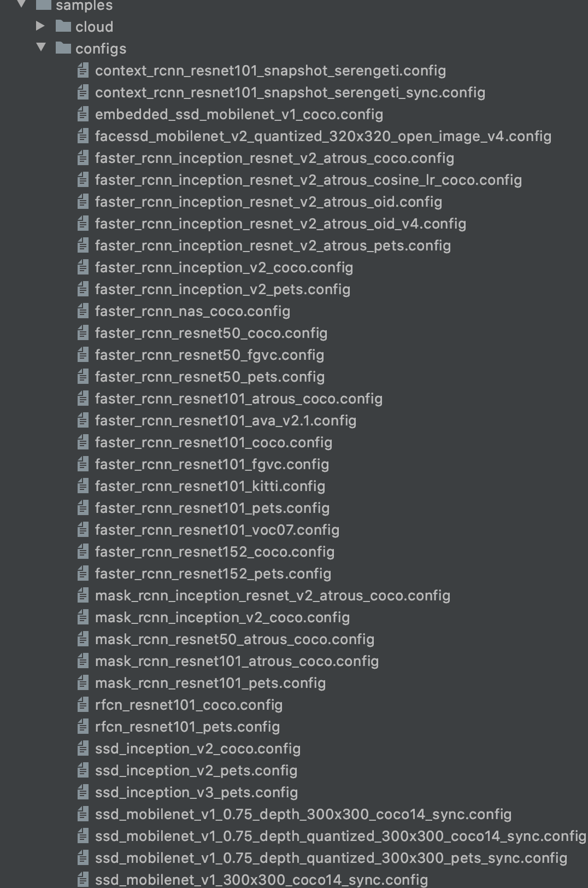Select faster_rcnn_inception_v2_pets.config
Screen dimensions: 588x888
click(222, 289)
